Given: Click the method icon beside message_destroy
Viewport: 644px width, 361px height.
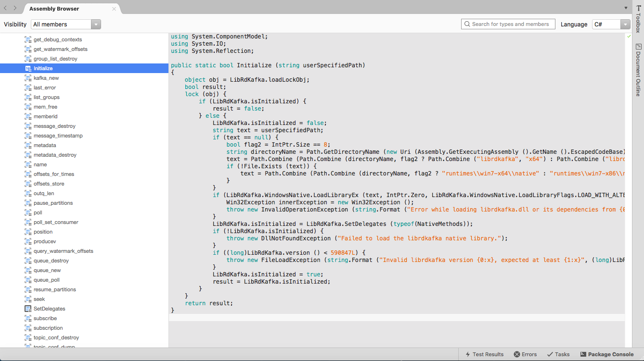Looking at the screenshot, I should [28, 126].
